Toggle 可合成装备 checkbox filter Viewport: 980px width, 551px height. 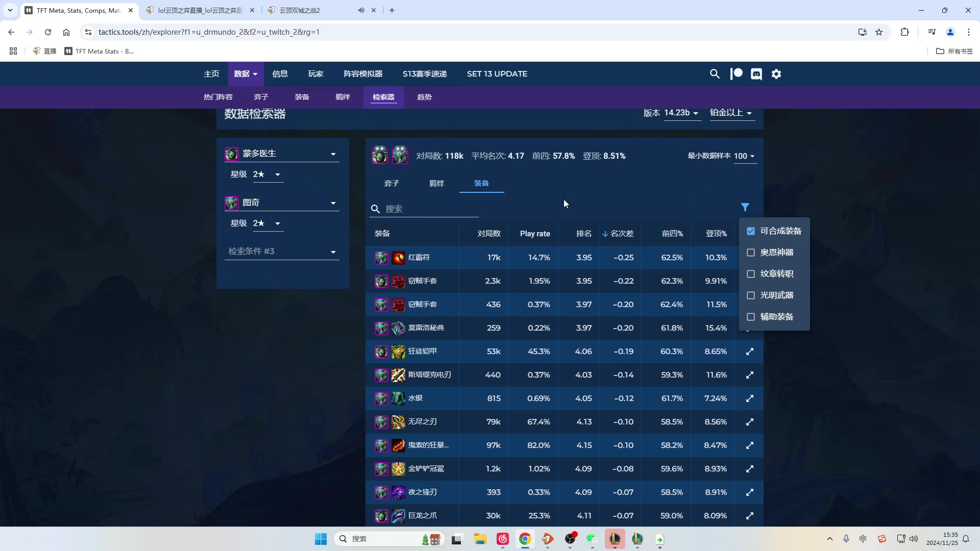[751, 231]
